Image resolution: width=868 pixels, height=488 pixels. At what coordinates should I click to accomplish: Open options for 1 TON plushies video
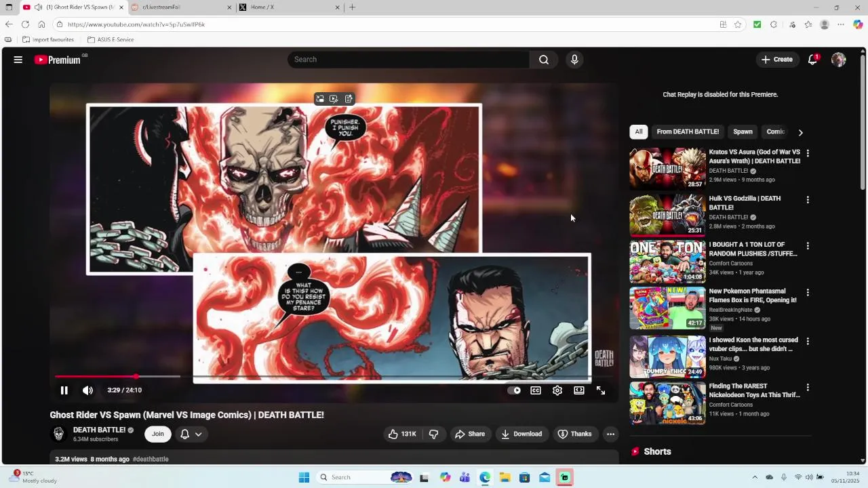[x=807, y=246]
